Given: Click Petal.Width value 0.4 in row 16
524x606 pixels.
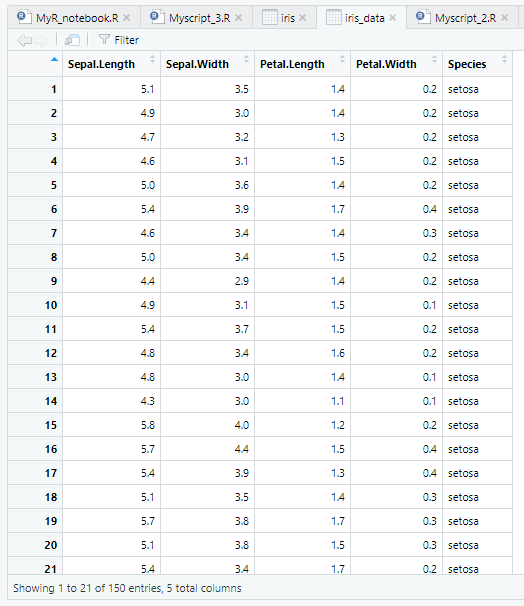Looking at the screenshot, I should 429,449.
